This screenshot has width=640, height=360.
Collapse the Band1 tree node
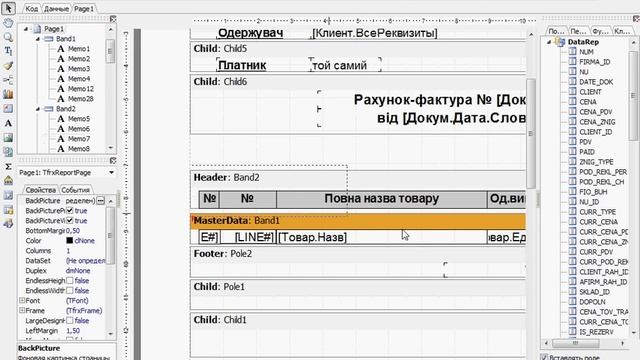tap(38, 39)
